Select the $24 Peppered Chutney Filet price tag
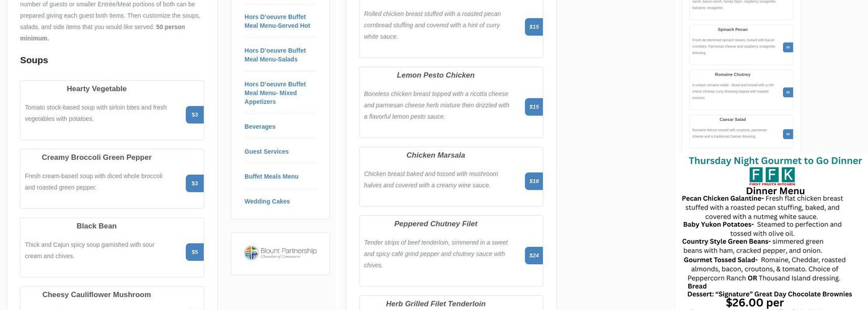868x310 pixels. [x=534, y=255]
